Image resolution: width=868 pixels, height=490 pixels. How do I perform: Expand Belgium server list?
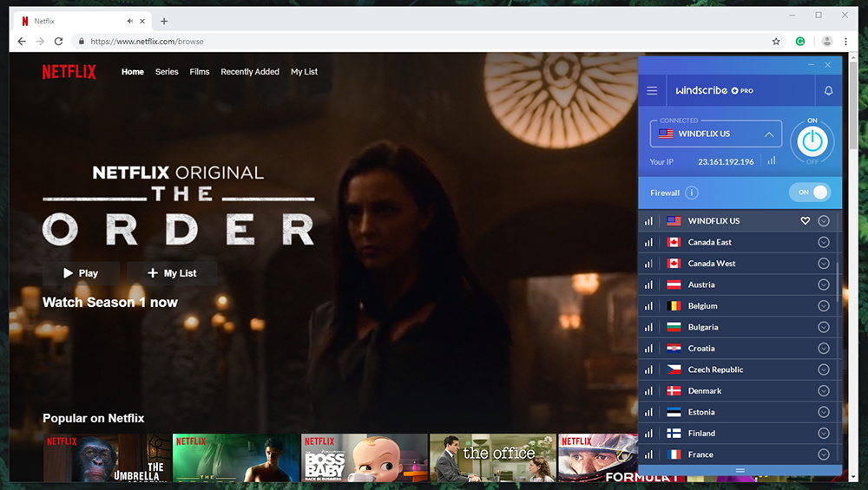click(x=824, y=306)
